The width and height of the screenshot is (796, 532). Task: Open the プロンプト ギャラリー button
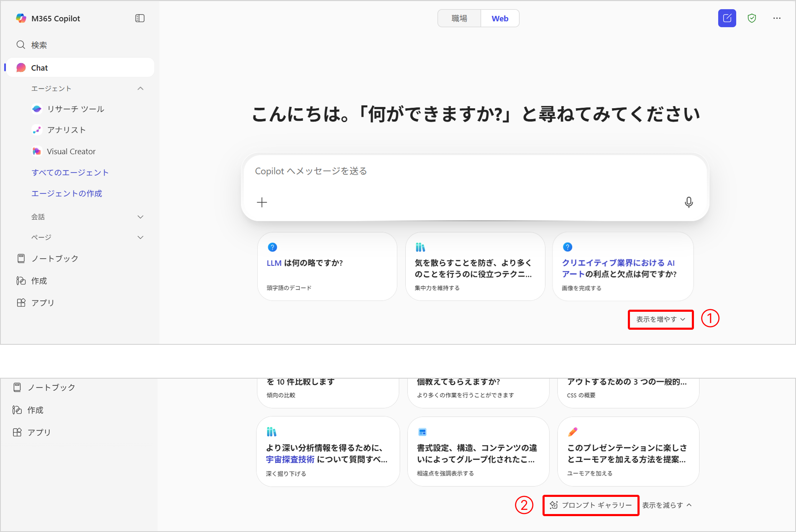coord(591,505)
